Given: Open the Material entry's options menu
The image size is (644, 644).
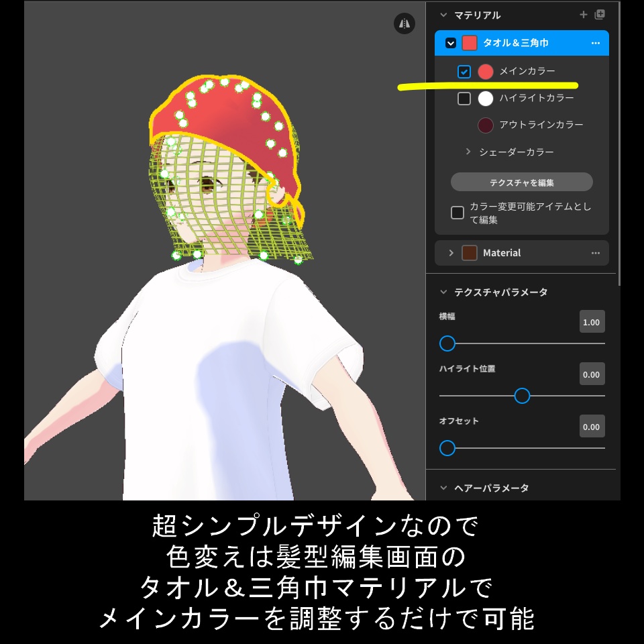Looking at the screenshot, I should (596, 253).
